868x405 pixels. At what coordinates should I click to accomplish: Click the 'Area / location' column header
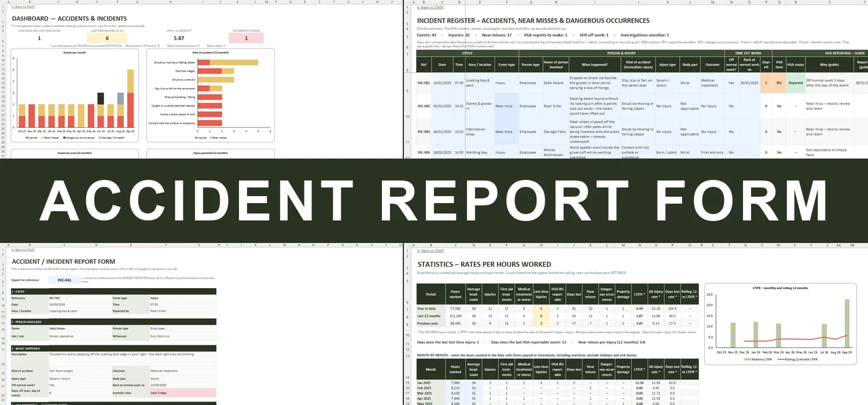tap(480, 64)
